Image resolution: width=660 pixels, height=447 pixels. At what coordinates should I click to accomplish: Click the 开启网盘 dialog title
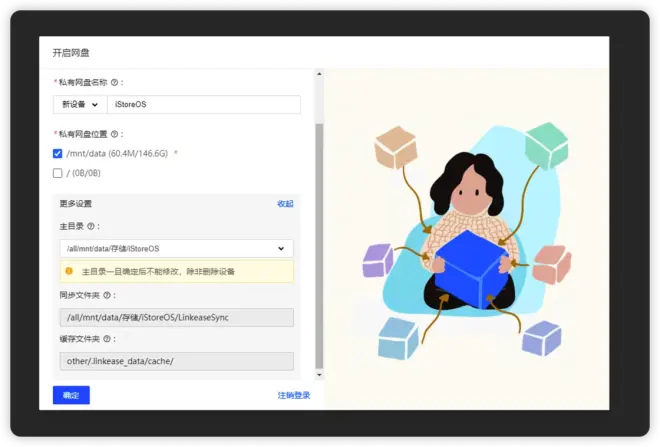point(71,53)
